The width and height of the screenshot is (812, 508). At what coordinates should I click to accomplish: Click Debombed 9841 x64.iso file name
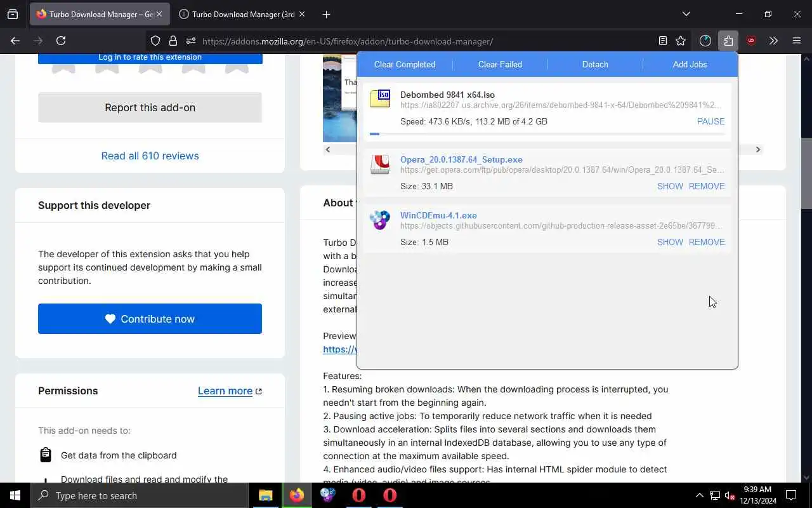[447, 95]
